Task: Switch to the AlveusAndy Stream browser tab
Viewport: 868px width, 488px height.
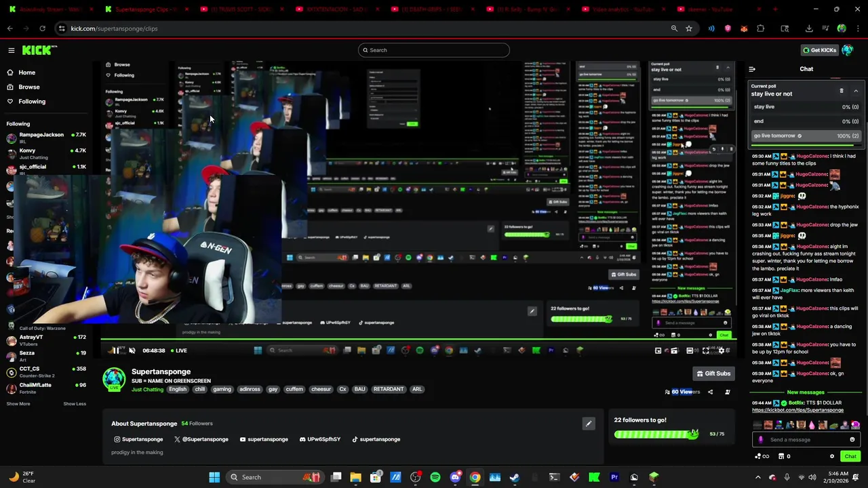Action: click(x=51, y=9)
